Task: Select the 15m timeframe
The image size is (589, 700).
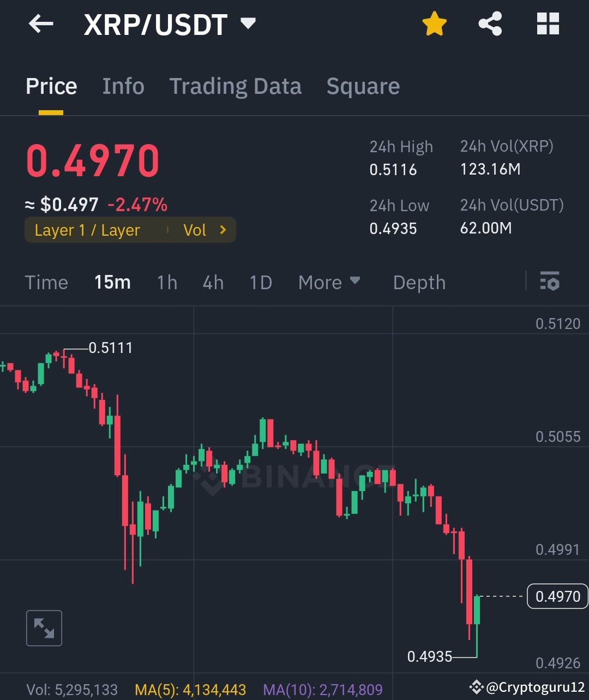Action: pyautogui.click(x=112, y=282)
